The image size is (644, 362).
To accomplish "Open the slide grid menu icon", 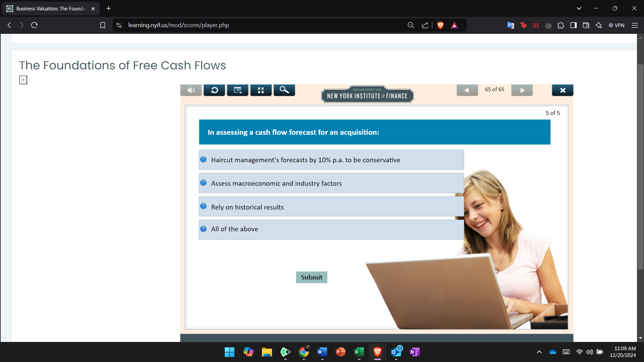I will click(261, 90).
